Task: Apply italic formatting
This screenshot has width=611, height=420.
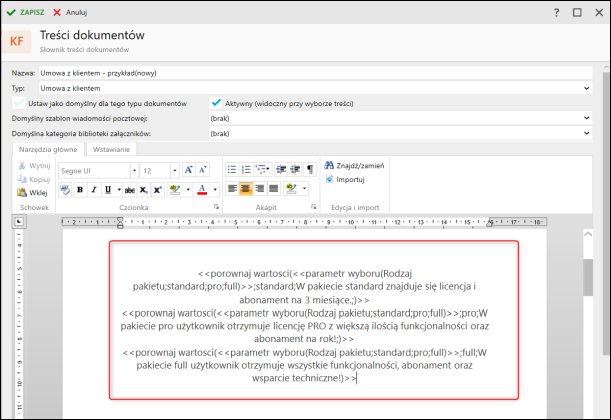Action: point(94,190)
